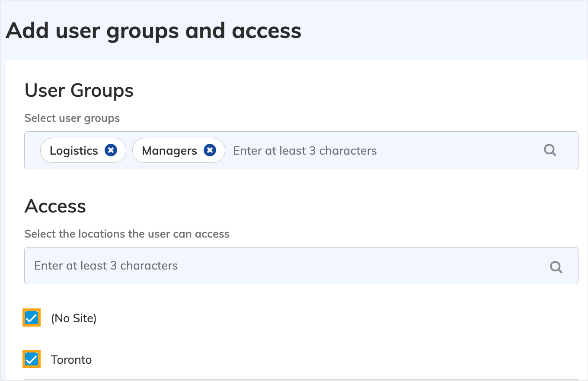Uncheck the Toronto checkbox
The image size is (588, 381).
tap(32, 359)
